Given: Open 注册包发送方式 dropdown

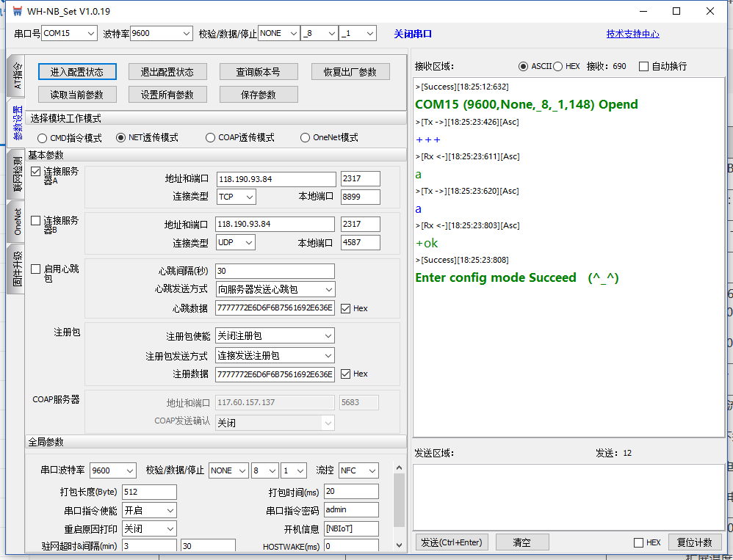Looking at the screenshot, I should point(275,356).
